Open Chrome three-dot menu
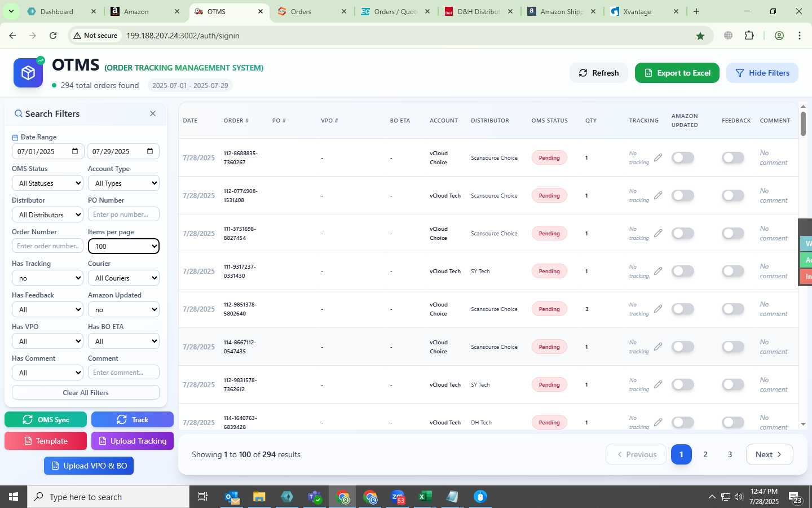 coord(800,36)
